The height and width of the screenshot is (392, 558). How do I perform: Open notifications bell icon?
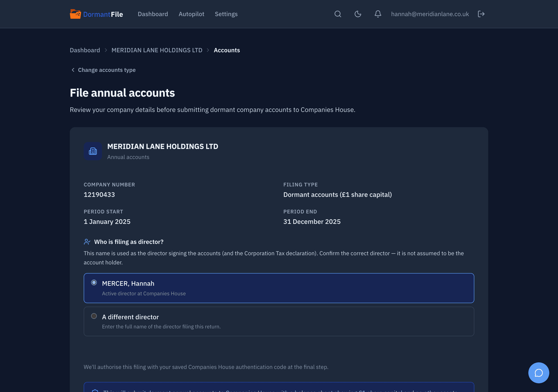(378, 14)
